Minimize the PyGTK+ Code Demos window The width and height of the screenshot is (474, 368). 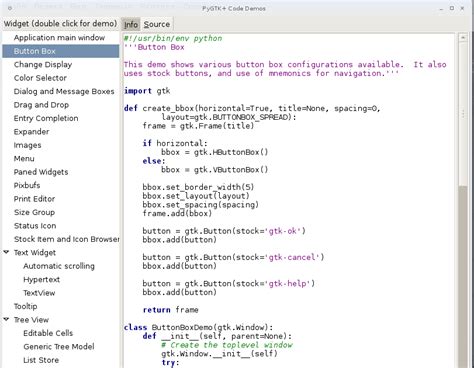click(x=441, y=8)
